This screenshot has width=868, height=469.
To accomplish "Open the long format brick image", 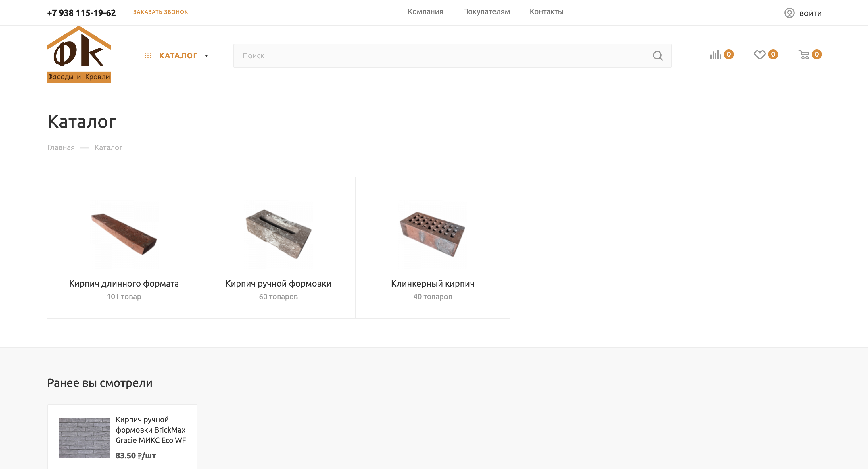I will tap(124, 234).
